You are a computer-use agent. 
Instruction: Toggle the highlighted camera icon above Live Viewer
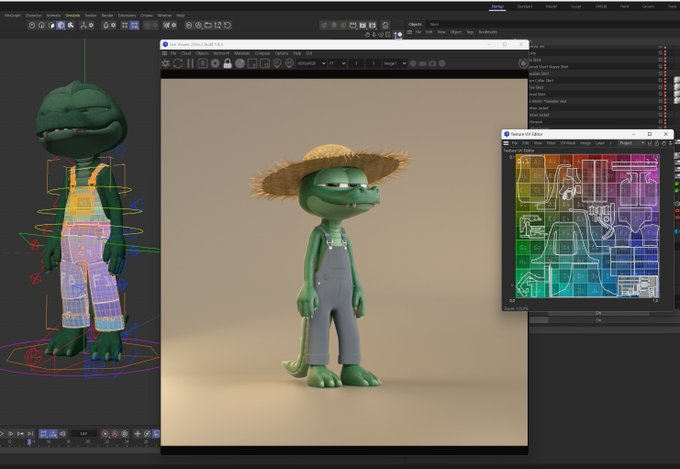[398, 34]
